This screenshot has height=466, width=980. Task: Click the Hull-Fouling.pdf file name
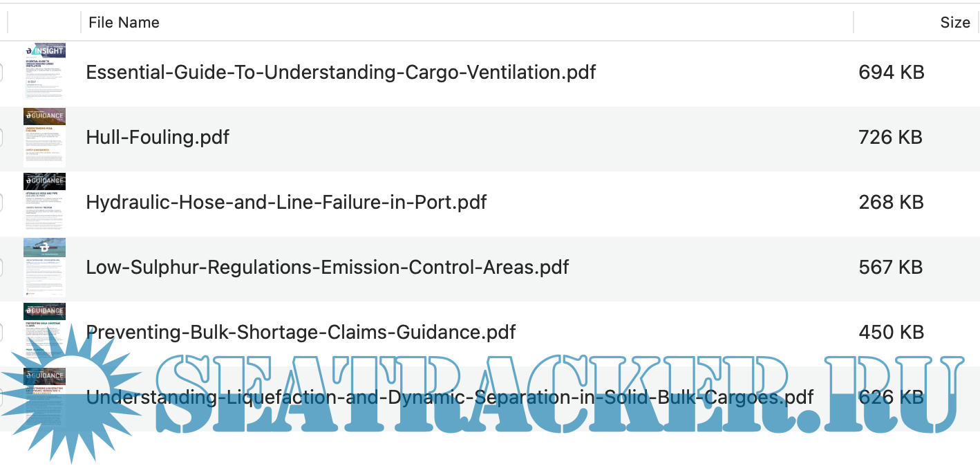158,137
